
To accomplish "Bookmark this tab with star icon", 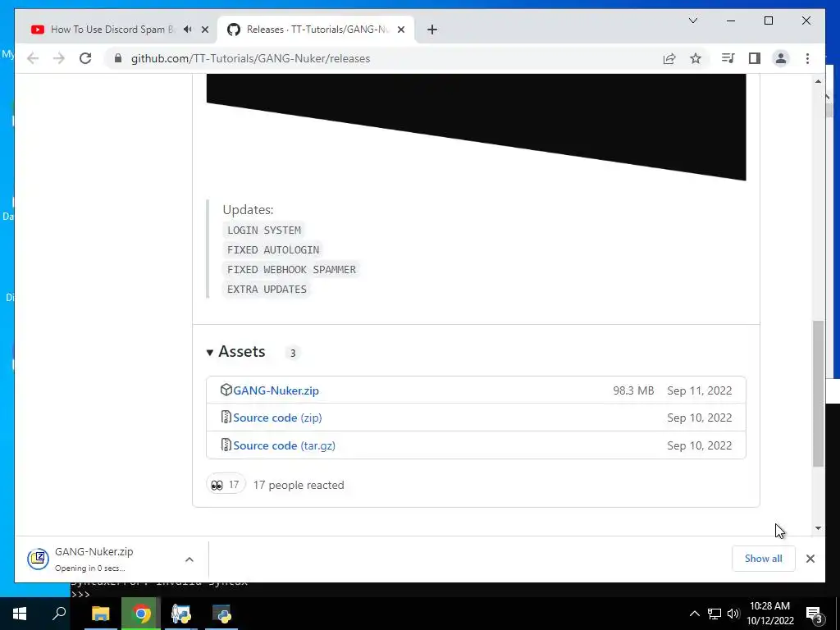I will click(696, 58).
